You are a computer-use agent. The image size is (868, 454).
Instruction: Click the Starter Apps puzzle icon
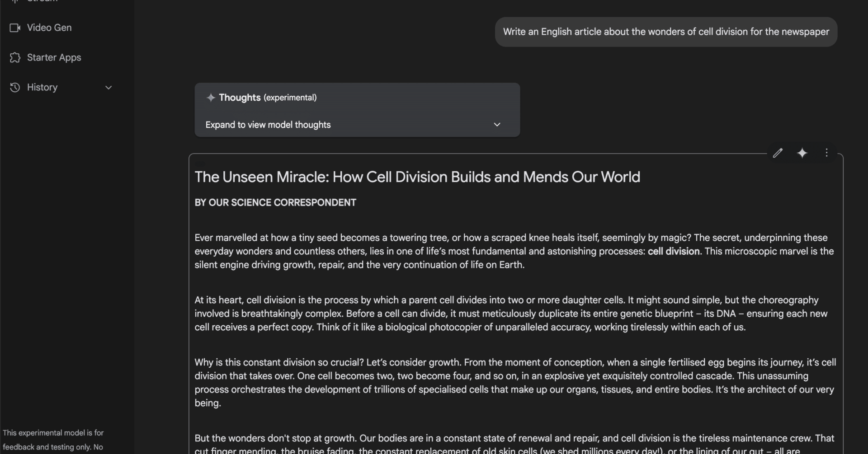(x=15, y=58)
